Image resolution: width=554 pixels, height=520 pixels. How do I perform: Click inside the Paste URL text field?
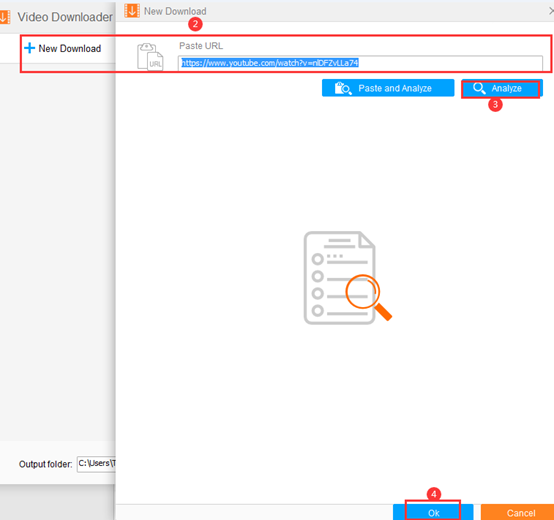(360, 63)
